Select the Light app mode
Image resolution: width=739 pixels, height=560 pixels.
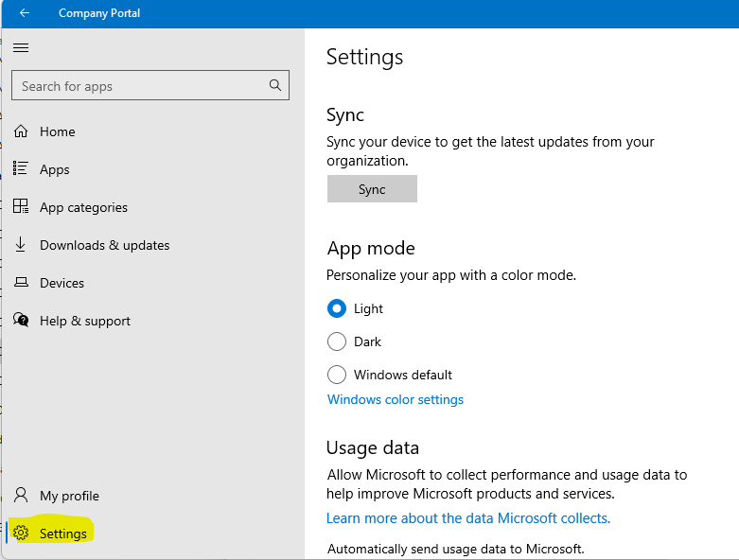(x=337, y=309)
